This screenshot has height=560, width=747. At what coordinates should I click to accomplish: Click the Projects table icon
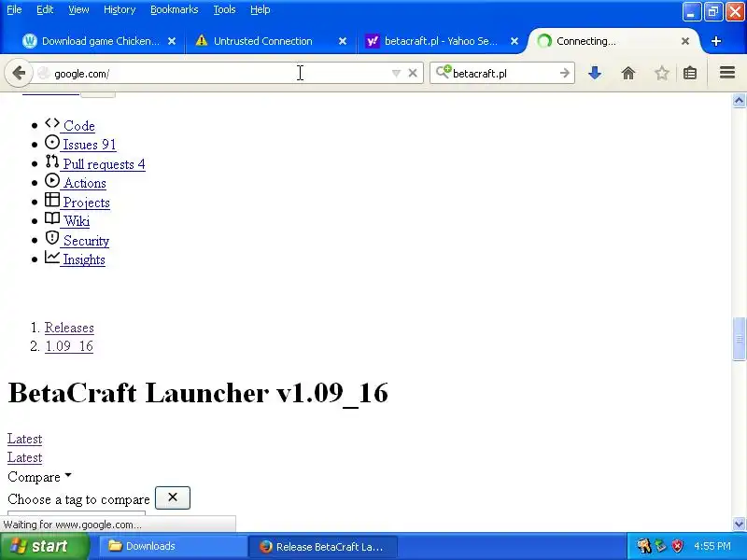52,200
